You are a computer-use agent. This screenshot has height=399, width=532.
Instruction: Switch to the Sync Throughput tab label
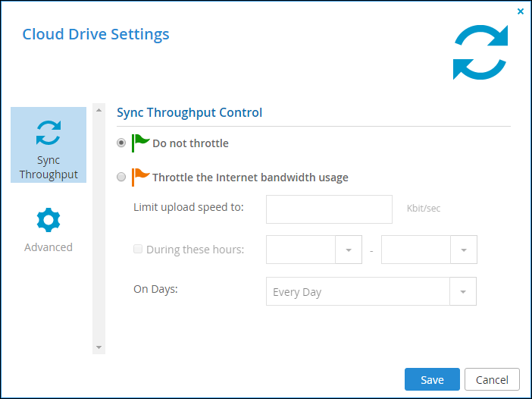click(49, 167)
